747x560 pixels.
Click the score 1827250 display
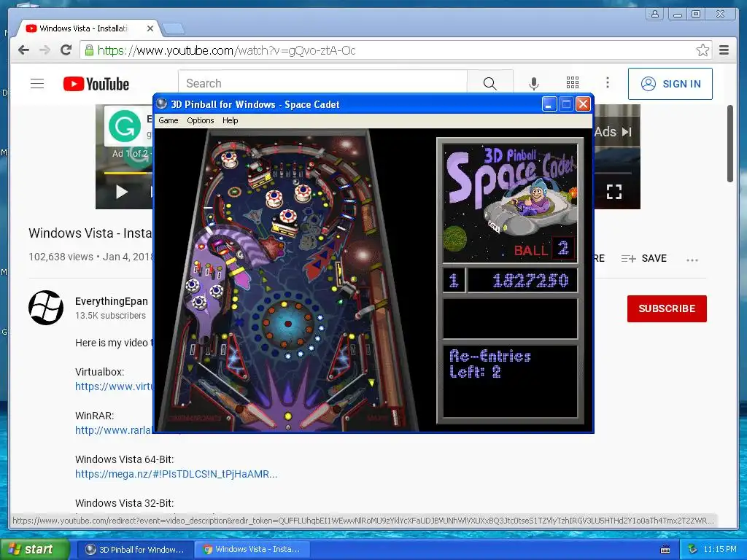(x=522, y=280)
